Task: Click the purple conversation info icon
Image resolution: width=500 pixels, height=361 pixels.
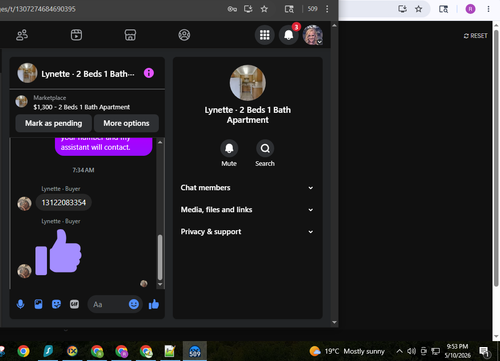Action: (x=149, y=73)
